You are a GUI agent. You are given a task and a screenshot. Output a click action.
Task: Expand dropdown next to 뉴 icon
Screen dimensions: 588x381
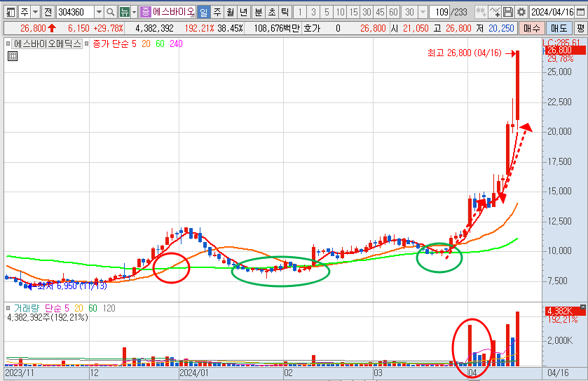click(x=135, y=13)
